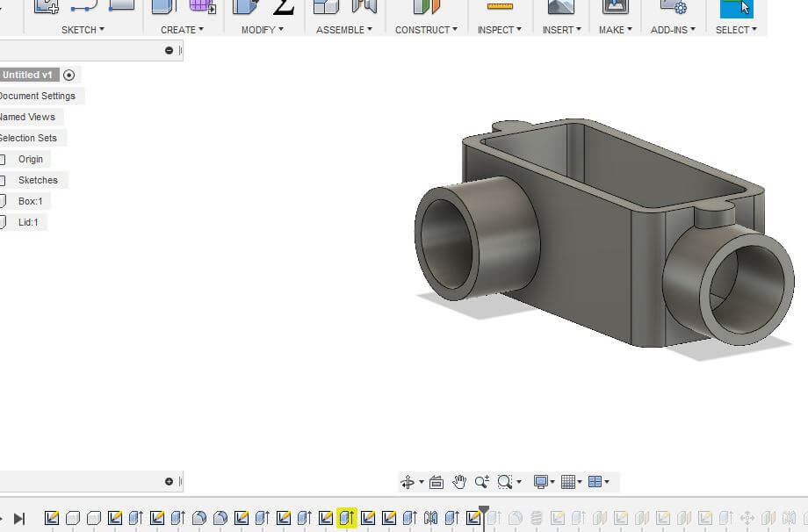Activate the Untitled v1 component radio button
The image size is (808, 532).
[x=69, y=75]
